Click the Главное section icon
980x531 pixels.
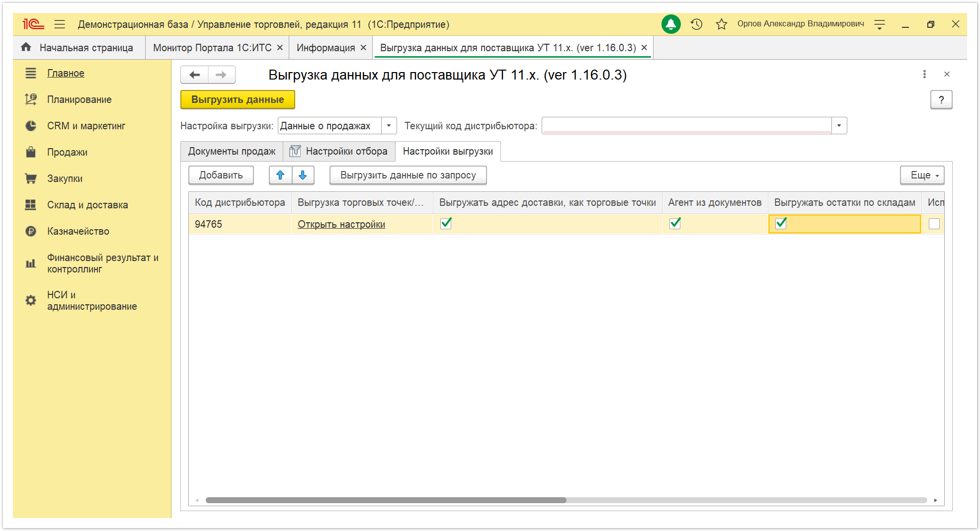pyautogui.click(x=31, y=73)
